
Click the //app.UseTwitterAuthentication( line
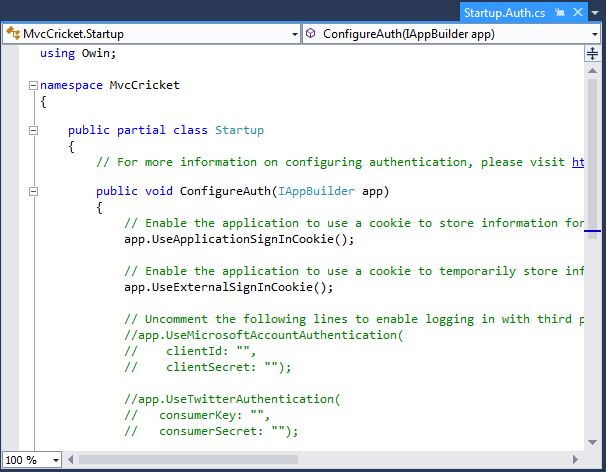click(x=232, y=399)
